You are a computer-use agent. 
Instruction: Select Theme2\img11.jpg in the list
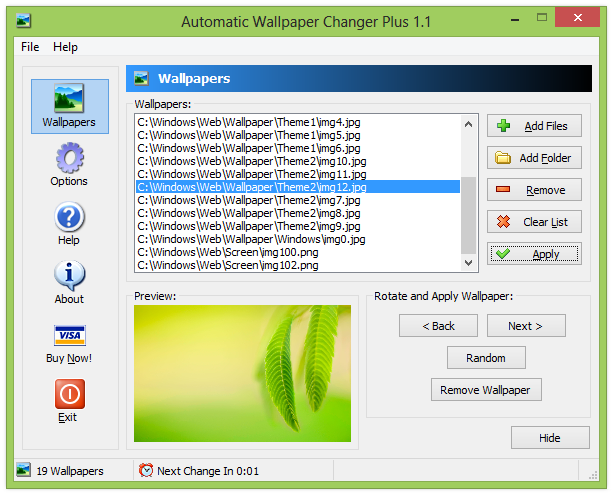pyautogui.click(x=298, y=174)
